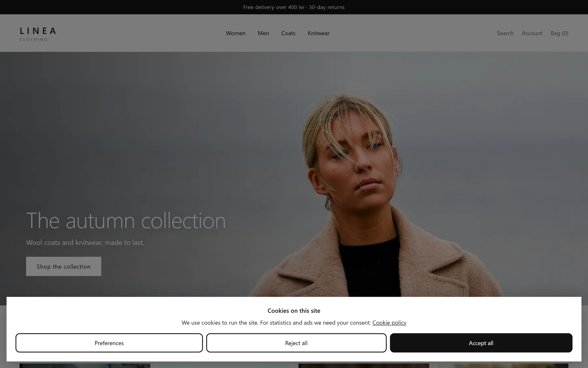588x368 pixels.
Task: Click 'The autumn collection' heading
Action: [126, 220]
